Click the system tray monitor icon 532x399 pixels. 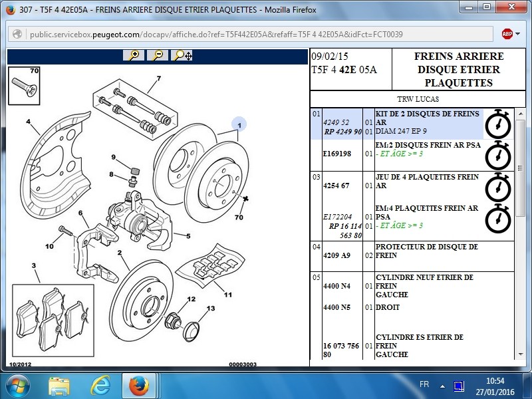tap(459, 386)
